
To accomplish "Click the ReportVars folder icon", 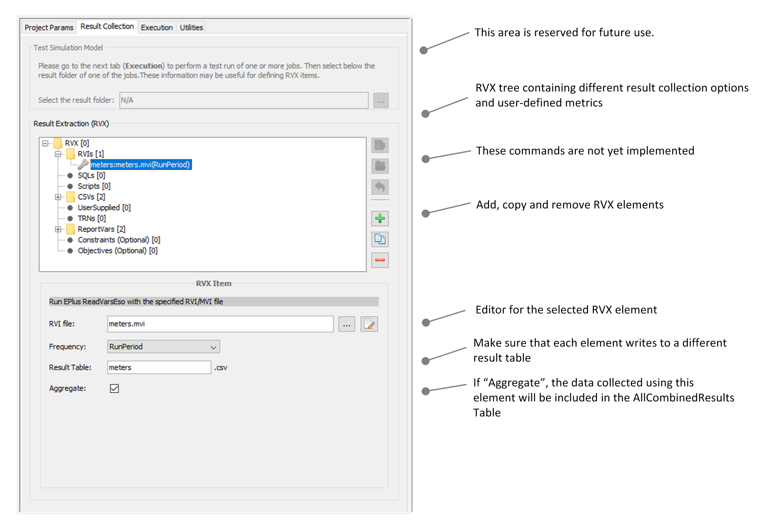I will pos(70,229).
